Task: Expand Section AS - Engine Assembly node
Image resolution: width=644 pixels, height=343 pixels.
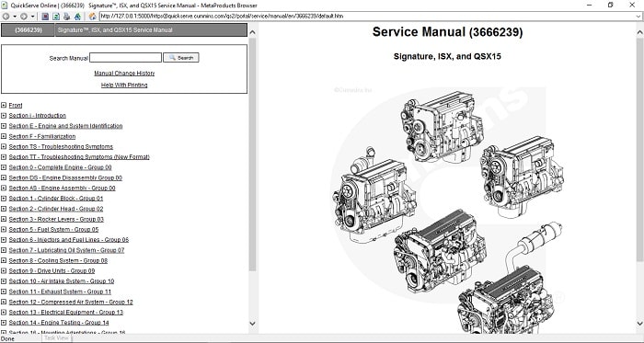Action: [4, 189]
